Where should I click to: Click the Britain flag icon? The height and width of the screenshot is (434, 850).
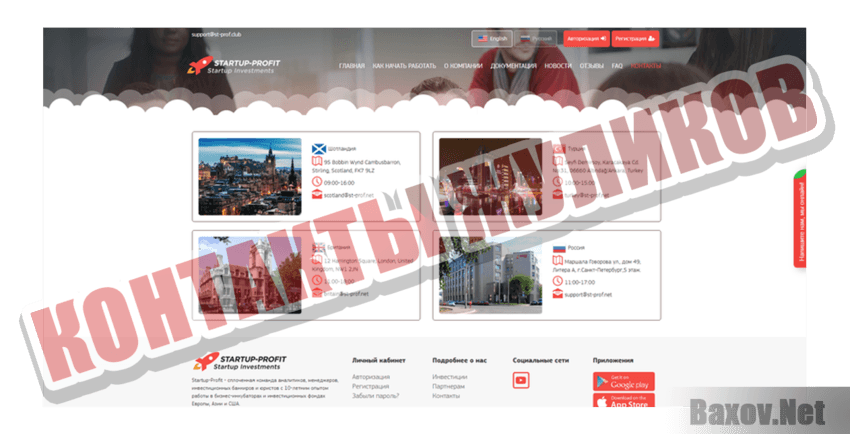click(318, 248)
